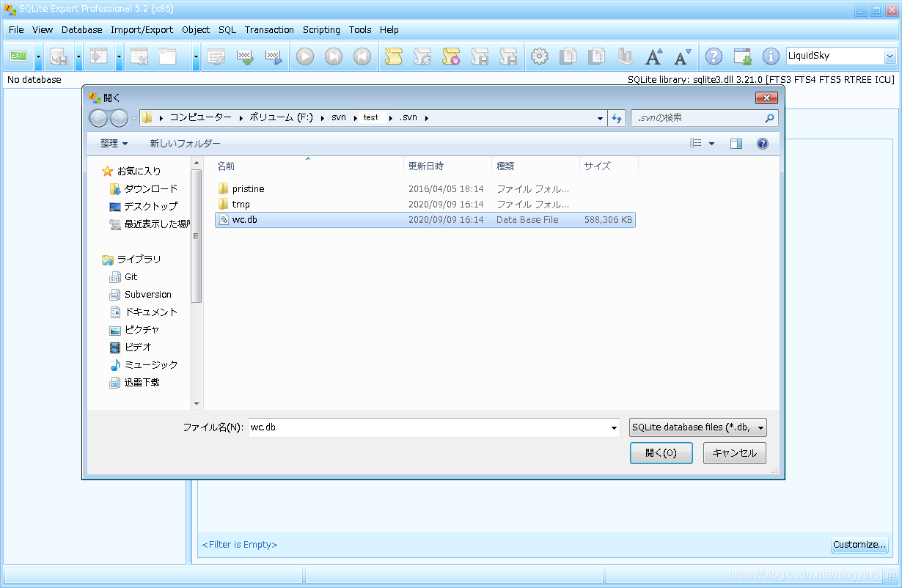
Task: Click the first copy documents icon
Action: coord(568,56)
